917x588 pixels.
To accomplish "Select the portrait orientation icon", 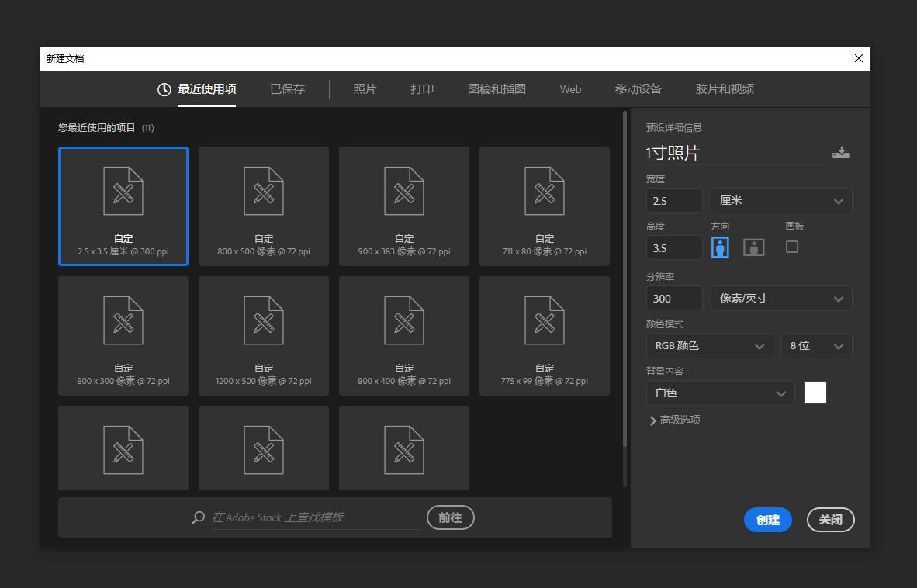I will 720,247.
